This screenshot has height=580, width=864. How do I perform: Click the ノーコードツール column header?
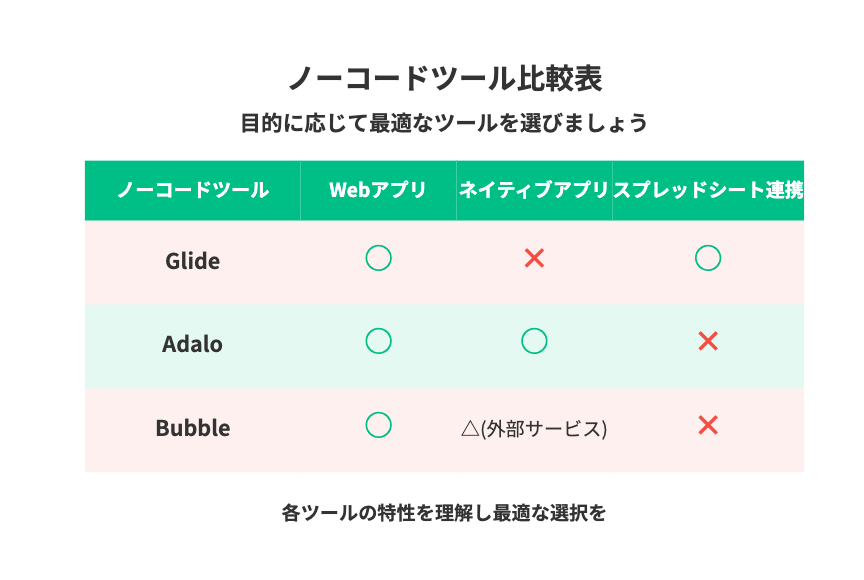(x=193, y=190)
